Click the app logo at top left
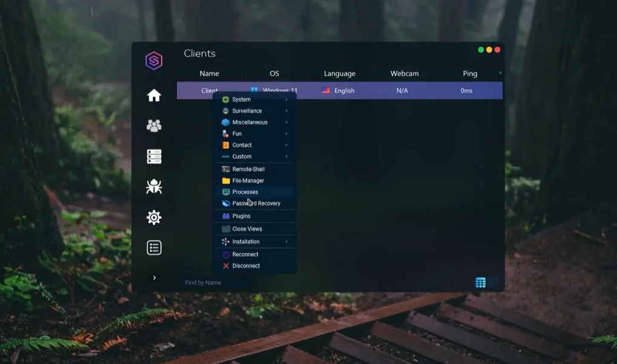Screen dimensions: 617x364 click(x=154, y=61)
